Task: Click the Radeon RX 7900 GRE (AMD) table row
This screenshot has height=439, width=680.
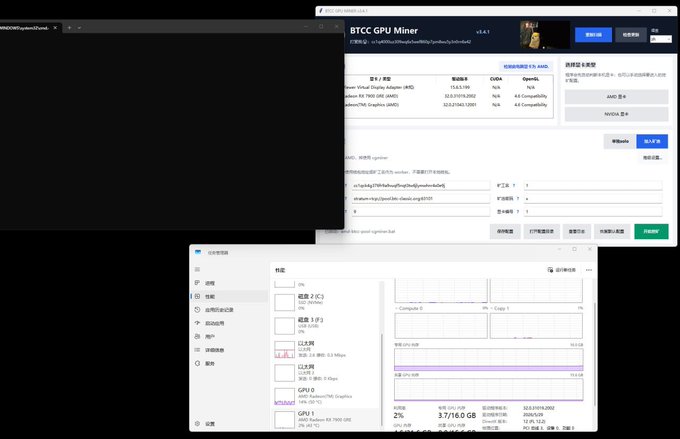Action: click(449, 96)
